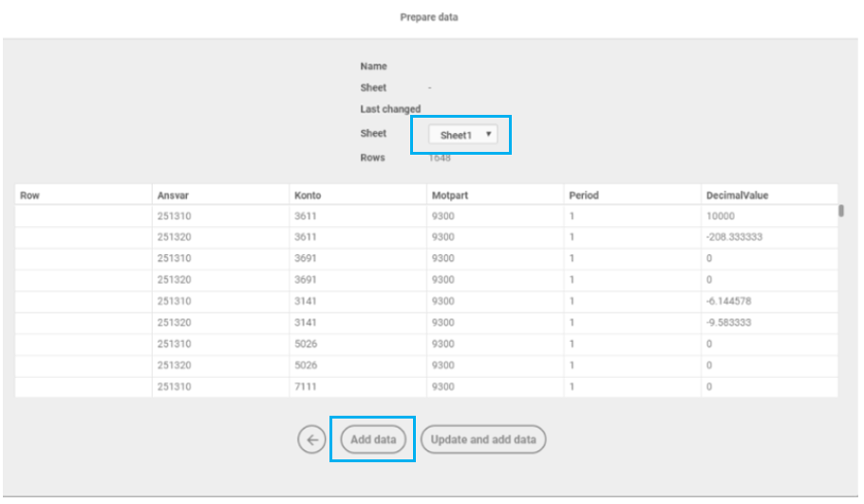Viewport: 864px width, 504px height.
Task: Select the Row column header
Action: click(29, 196)
